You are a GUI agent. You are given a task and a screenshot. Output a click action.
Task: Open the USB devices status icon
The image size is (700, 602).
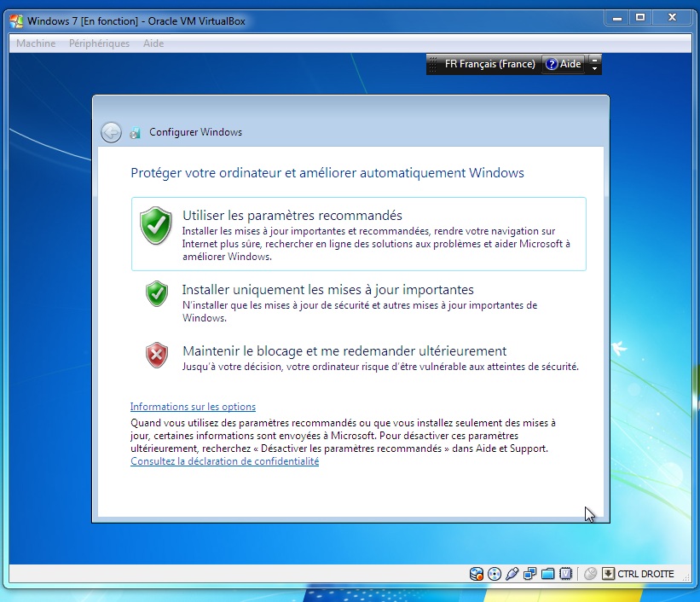(x=512, y=574)
